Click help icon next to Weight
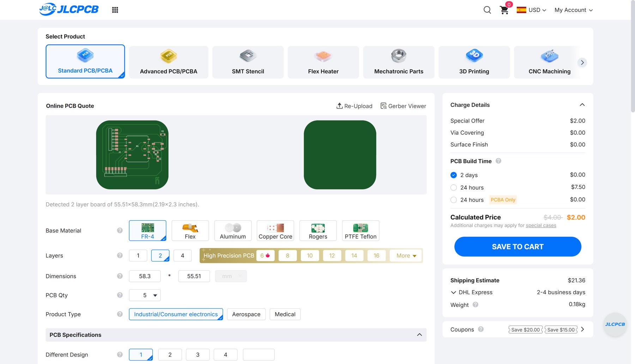 (x=476, y=304)
